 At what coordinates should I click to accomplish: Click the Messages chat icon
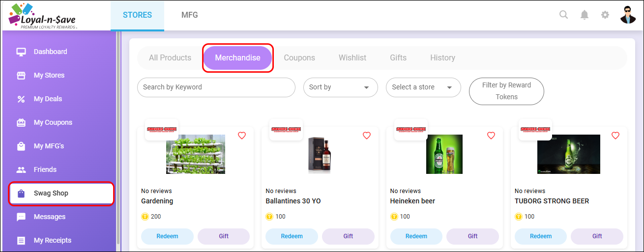21,217
